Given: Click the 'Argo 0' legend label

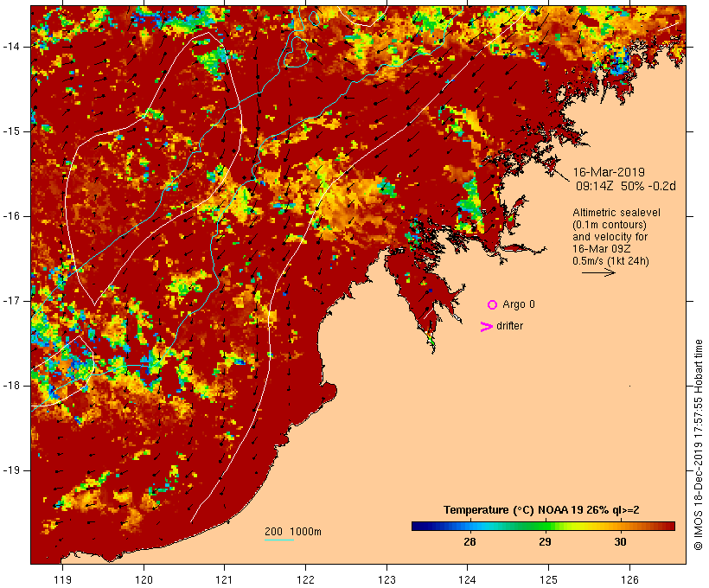Looking at the screenshot, I should point(519,304).
